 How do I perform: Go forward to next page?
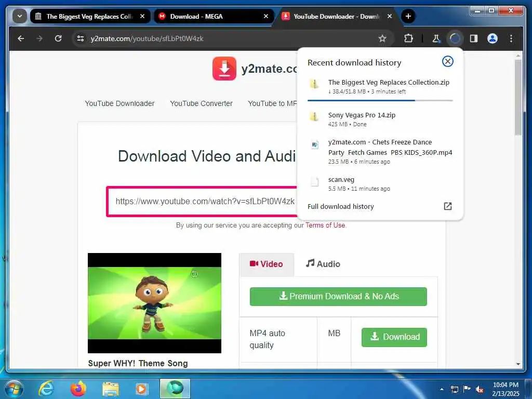click(39, 38)
